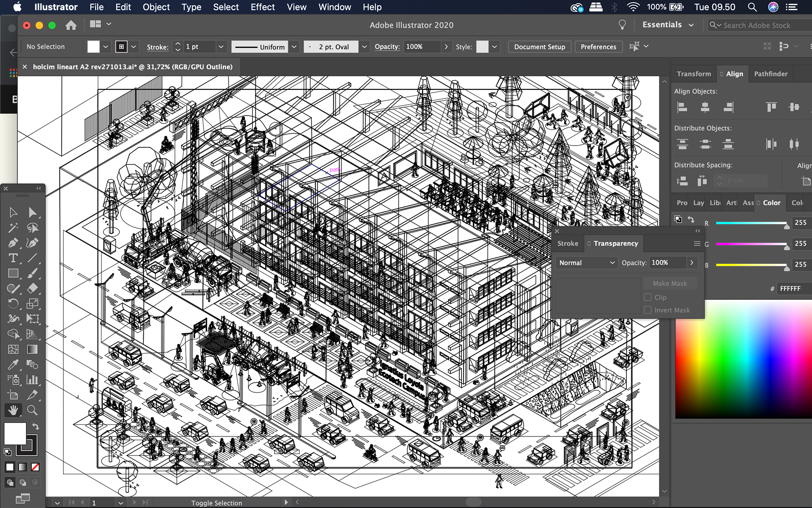The width and height of the screenshot is (812, 508).
Task: Swap fill and stroke colors
Action: (x=36, y=427)
